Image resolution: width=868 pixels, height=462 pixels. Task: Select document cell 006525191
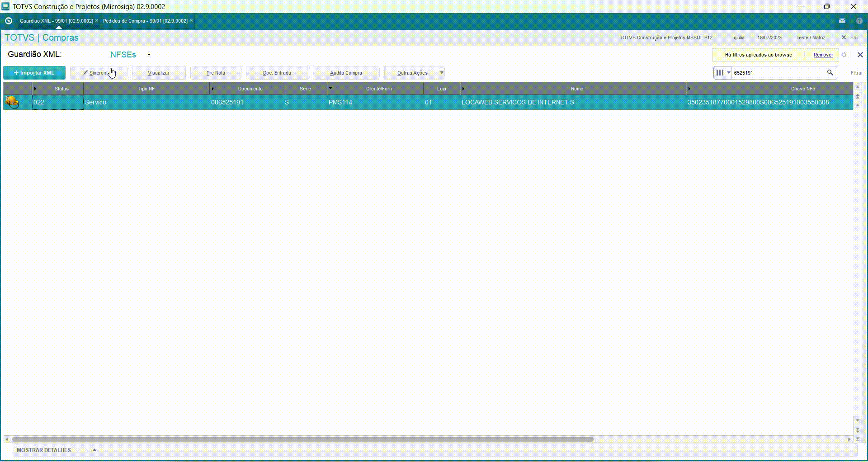tap(246, 102)
